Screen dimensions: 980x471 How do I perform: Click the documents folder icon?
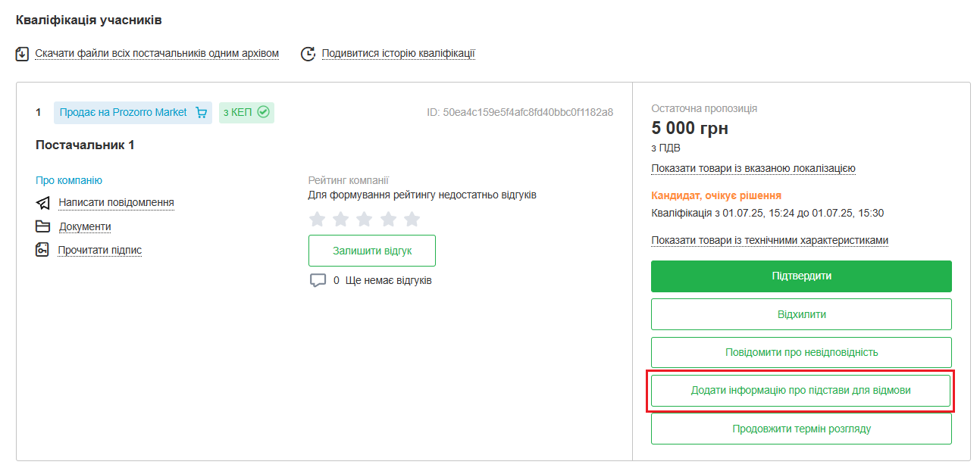43,226
